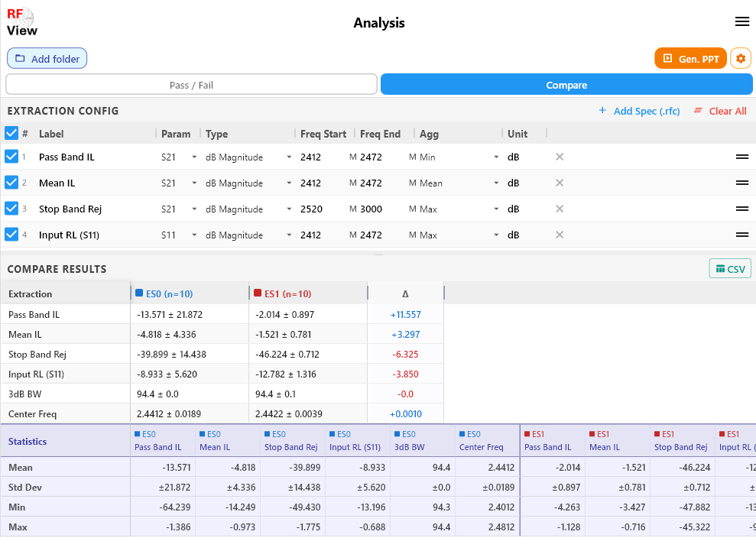The width and height of the screenshot is (756, 538).
Task: Grab the drag handle of Mean IL row
Action: click(x=742, y=183)
